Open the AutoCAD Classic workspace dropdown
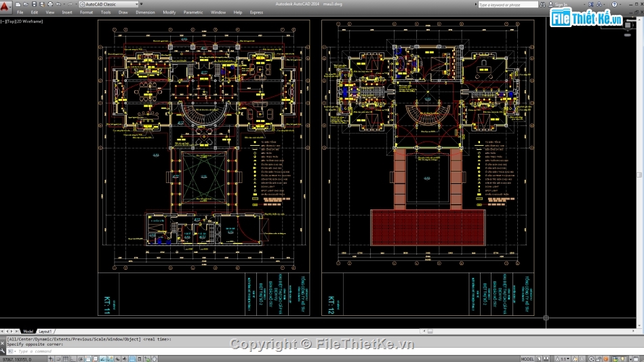This screenshot has height=362, width=644. [x=109, y=4]
